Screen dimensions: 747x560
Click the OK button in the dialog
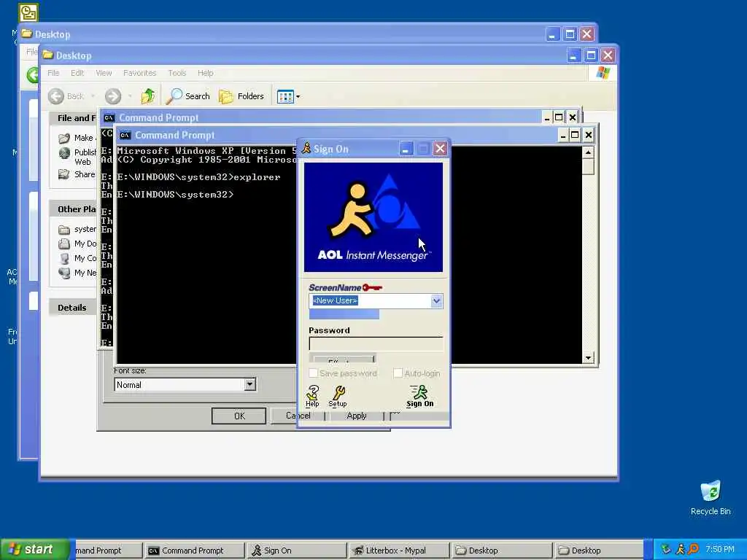point(239,416)
